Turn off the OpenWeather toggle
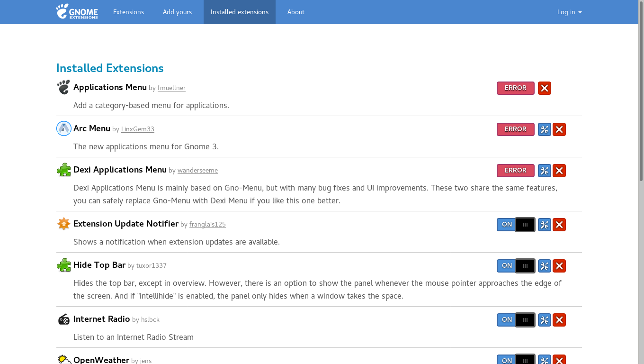 point(516,359)
